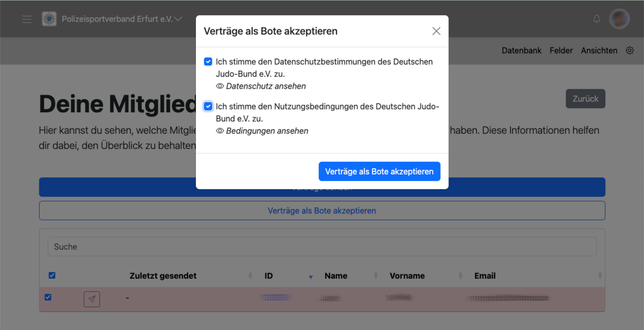
Task: Click the send paper plane icon in row
Action: 92,299
